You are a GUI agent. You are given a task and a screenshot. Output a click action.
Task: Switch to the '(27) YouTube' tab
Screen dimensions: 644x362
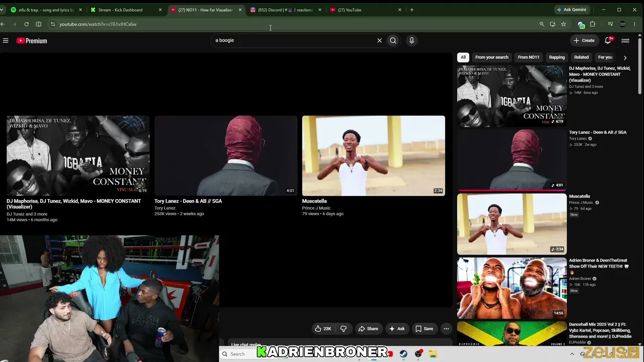(366, 10)
